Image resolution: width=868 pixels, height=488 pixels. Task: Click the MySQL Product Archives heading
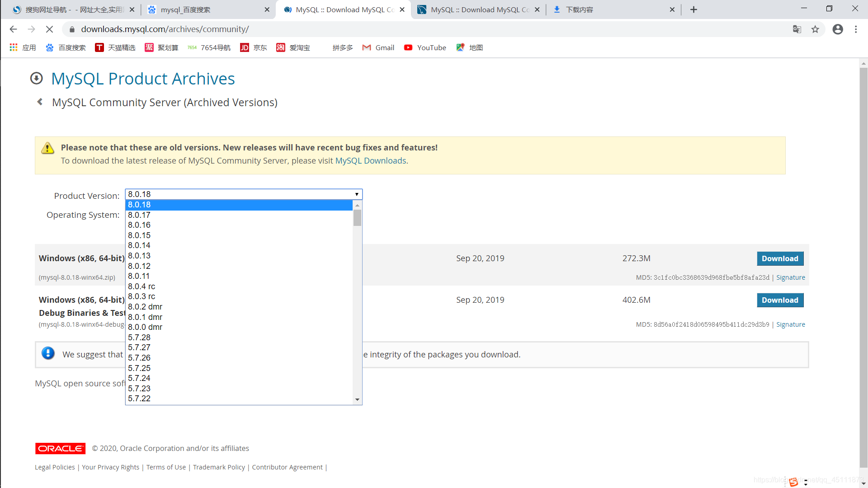[143, 79]
